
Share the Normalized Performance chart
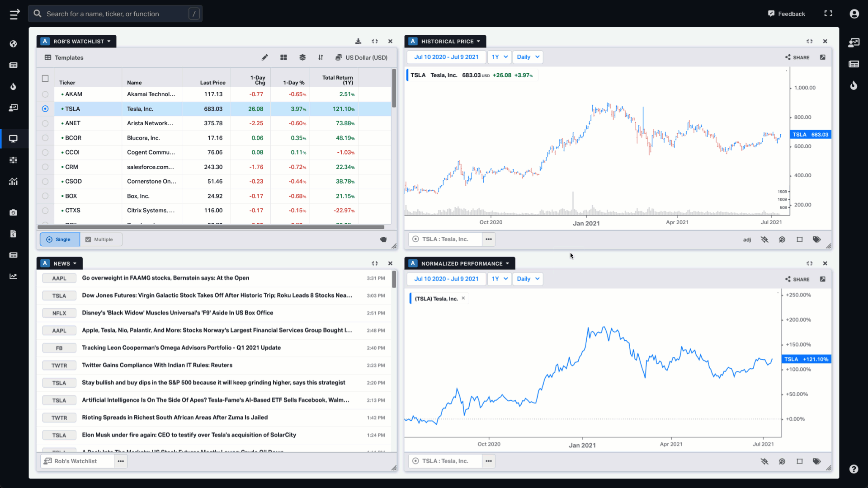tap(797, 279)
